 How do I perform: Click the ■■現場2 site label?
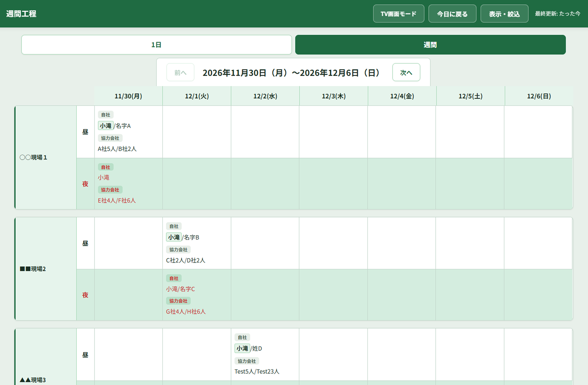pyautogui.click(x=33, y=269)
